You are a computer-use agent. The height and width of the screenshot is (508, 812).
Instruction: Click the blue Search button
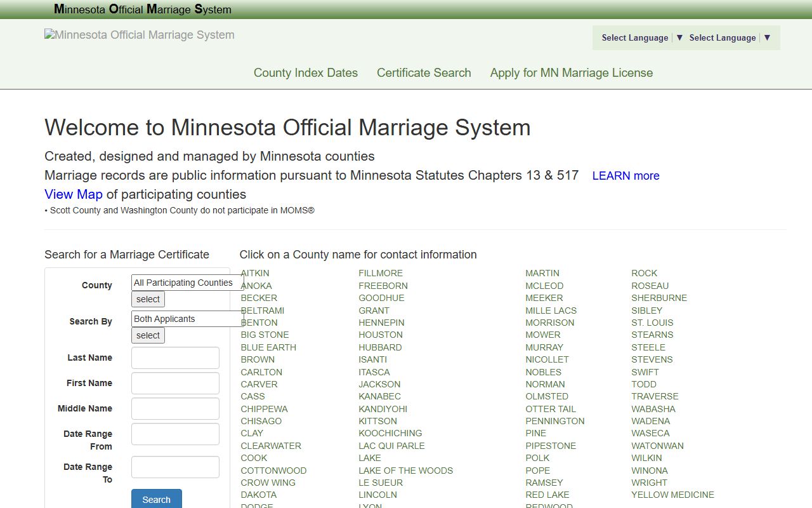coord(157,499)
